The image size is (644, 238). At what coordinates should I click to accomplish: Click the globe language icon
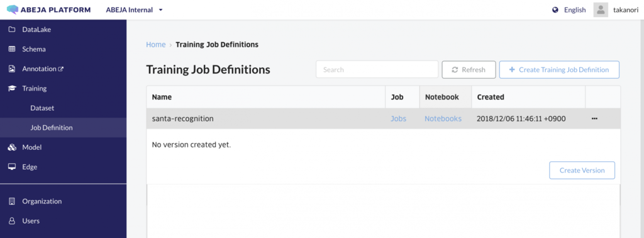click(x=555, y=10)
